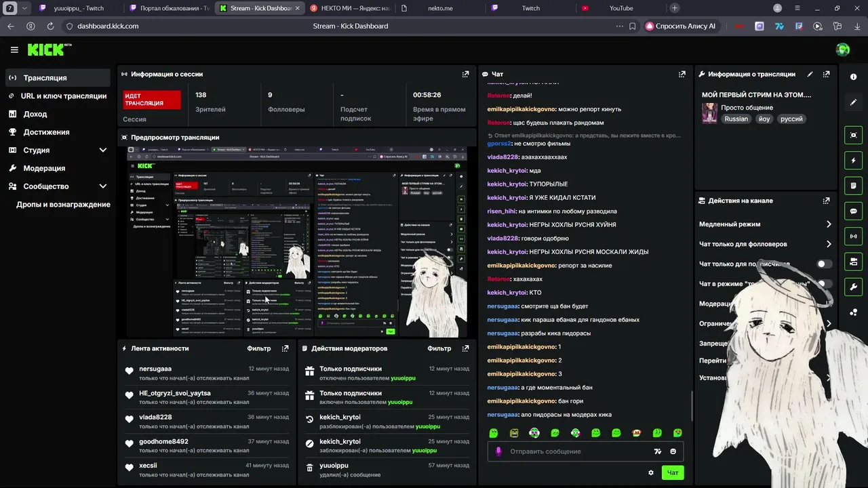Pop out the Информация о сессии panel
The width and height of the screenshot is (868, 488).
pyautogui.click(x=465, y=74)
